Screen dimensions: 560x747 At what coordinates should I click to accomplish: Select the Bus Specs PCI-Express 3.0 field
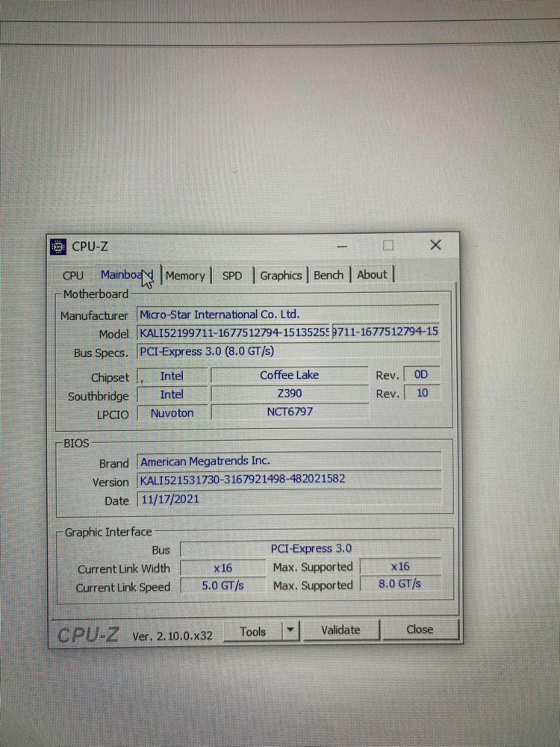click(287, 351)
